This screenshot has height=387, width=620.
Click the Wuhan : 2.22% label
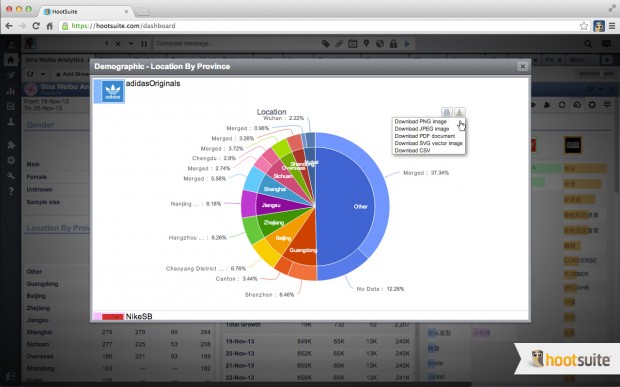[x=283, y=118]
